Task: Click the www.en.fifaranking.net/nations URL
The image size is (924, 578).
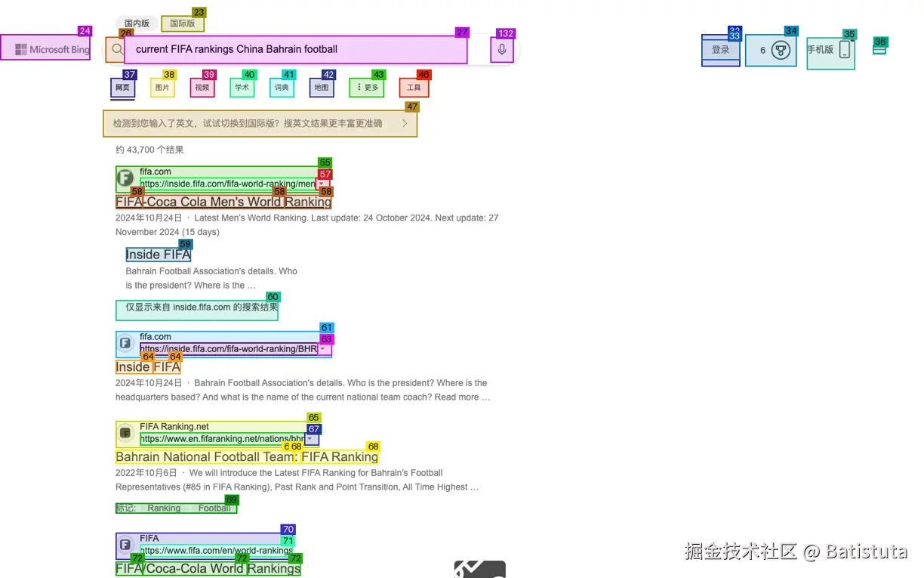Action: (x=223, y=439)
